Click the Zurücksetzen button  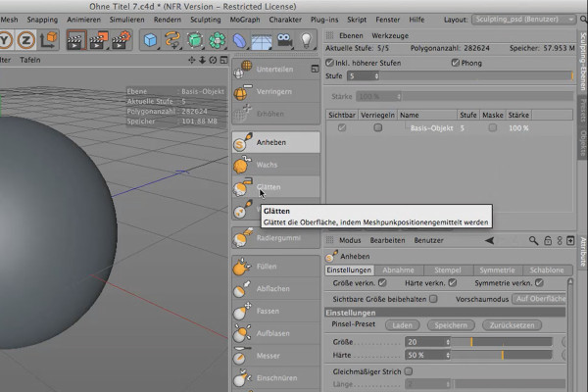512,325
